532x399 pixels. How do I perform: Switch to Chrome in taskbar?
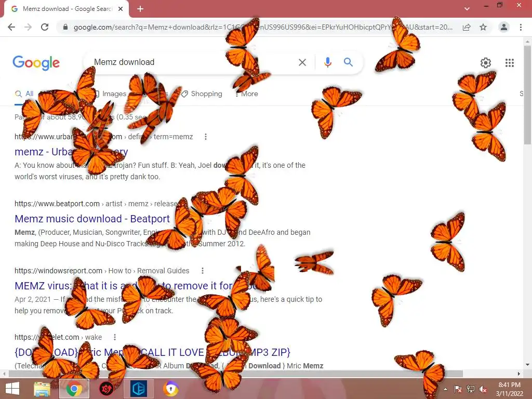(x=74, y=389)
